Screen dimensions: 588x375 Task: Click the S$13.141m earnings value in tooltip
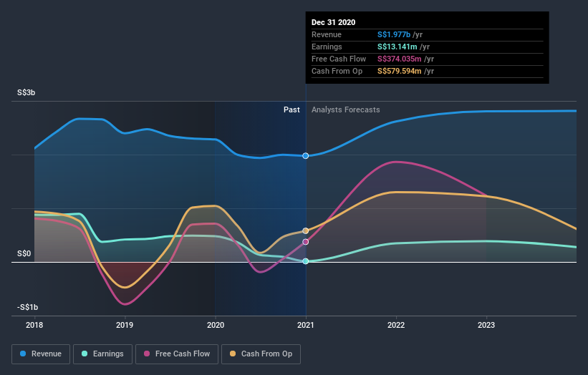click(x=397, y=47)
